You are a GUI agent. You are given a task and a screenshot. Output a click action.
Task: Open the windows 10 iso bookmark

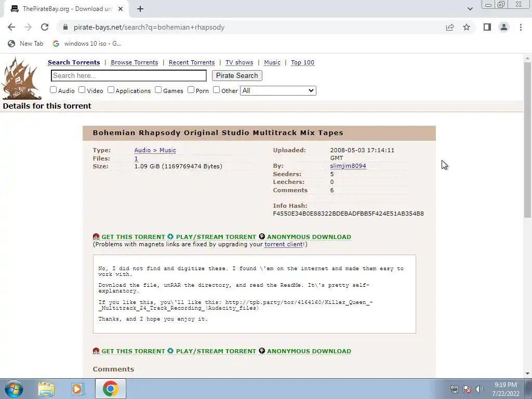click(x=87, y=44)
